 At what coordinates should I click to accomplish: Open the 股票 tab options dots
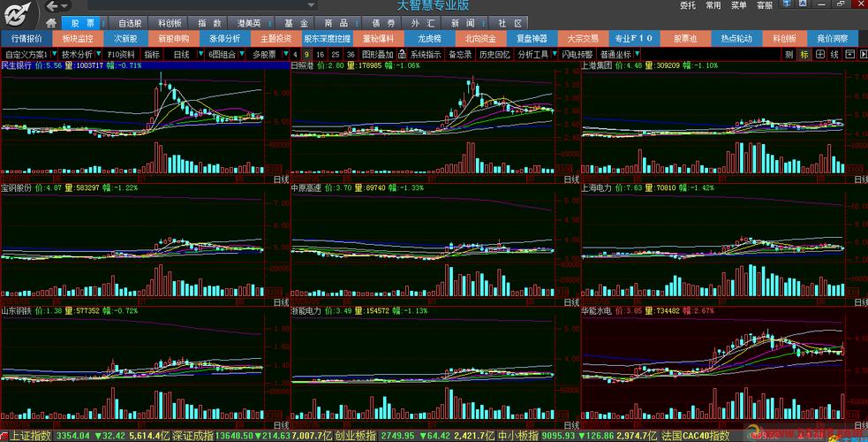pyautogui.click(x=104, y=23)
